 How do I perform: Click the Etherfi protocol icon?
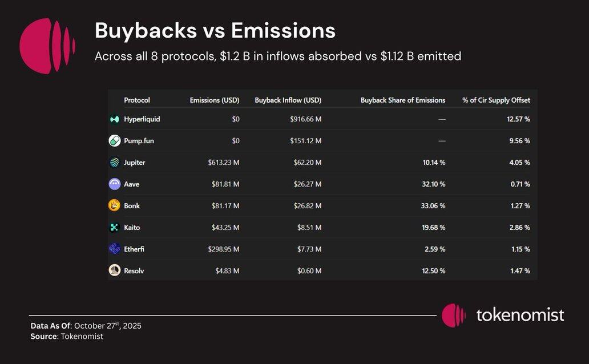pos(114,249)
